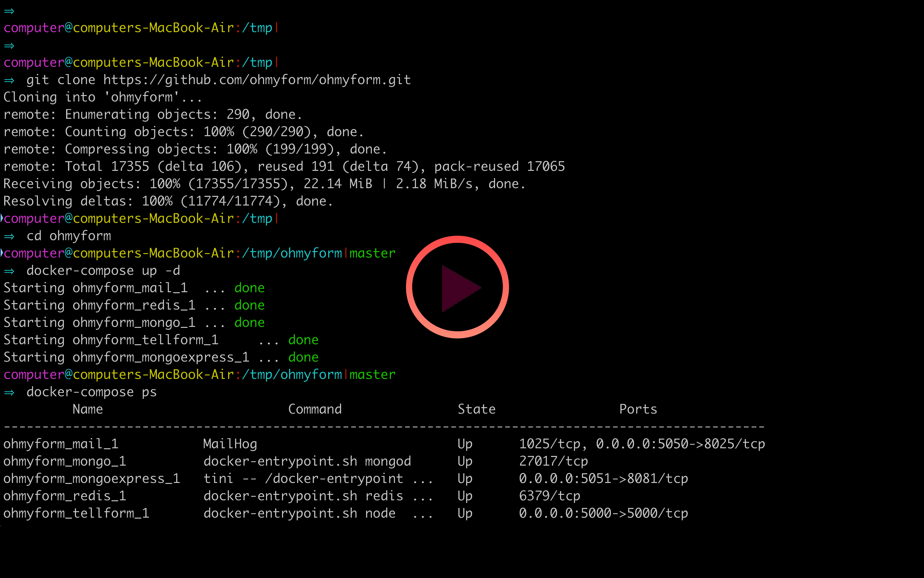Click 'Starting ohmyform_tellform_1' line
924x578 pixels.
pos(161,340)
